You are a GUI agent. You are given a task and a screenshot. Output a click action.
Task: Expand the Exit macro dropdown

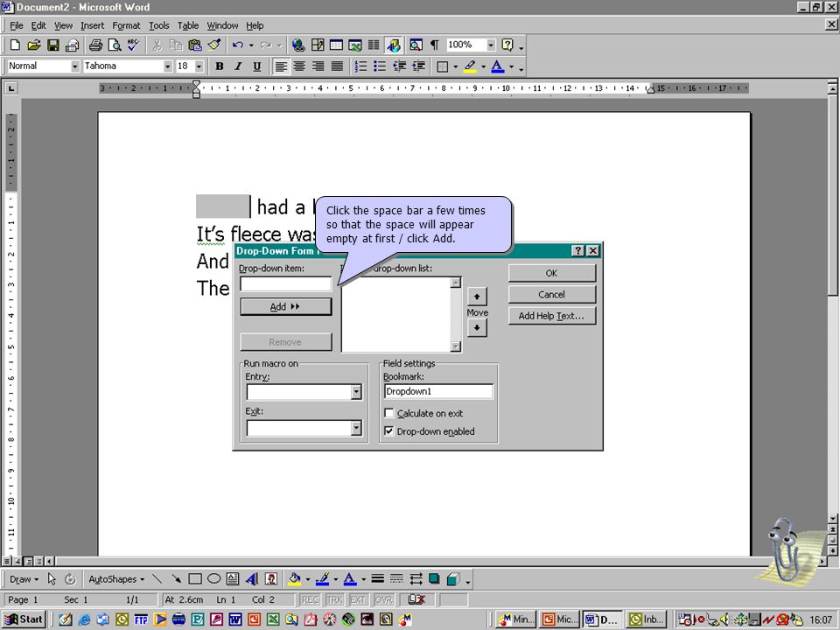click(x=356, y=428)
